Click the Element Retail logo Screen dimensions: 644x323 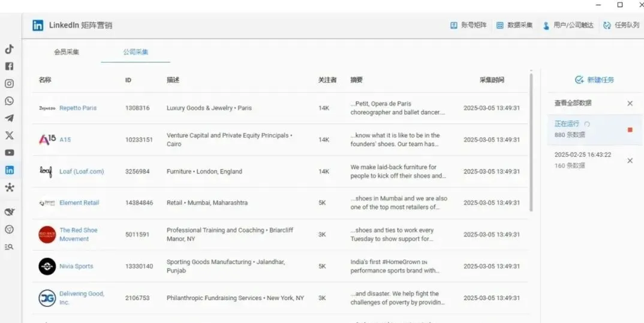coord(47,203)
